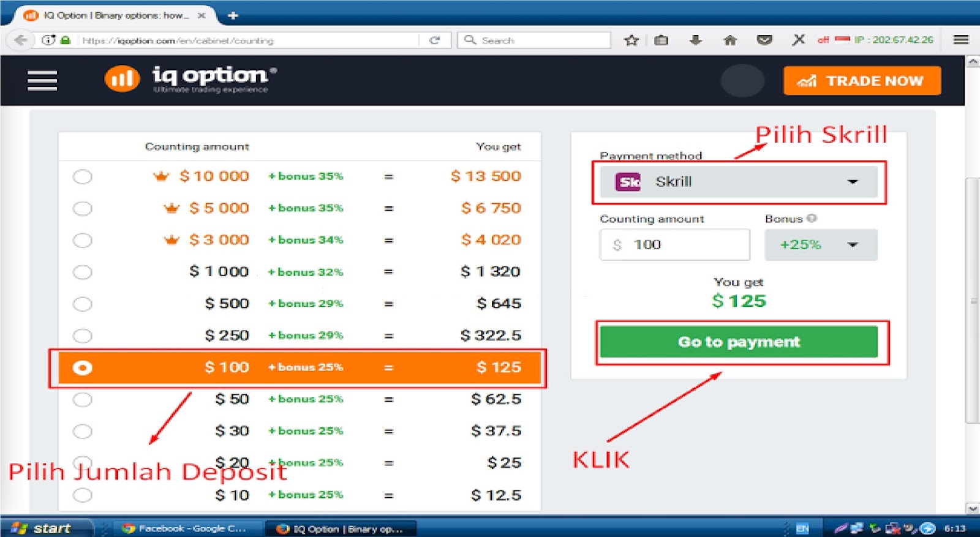Select the $500 deposit option

[82, 304]
